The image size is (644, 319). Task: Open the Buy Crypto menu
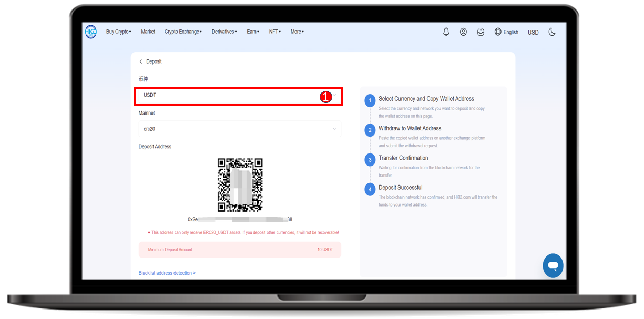(118, 32)
